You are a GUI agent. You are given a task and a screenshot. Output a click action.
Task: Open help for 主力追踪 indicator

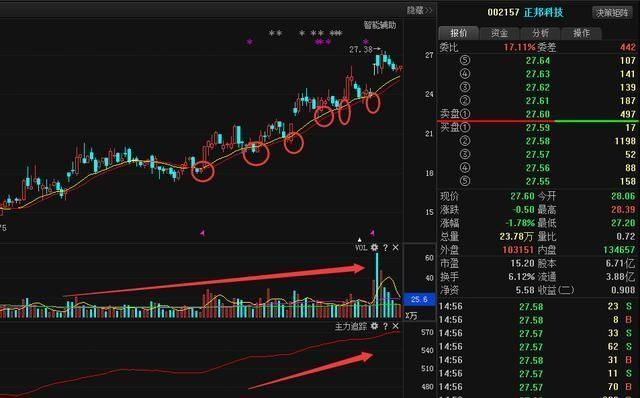(385, 326)
